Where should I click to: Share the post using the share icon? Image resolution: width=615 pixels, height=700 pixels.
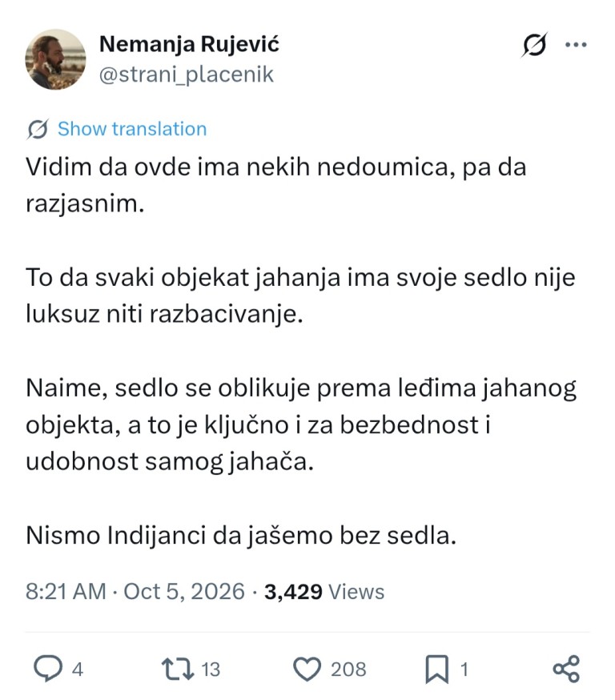(566, 669)
